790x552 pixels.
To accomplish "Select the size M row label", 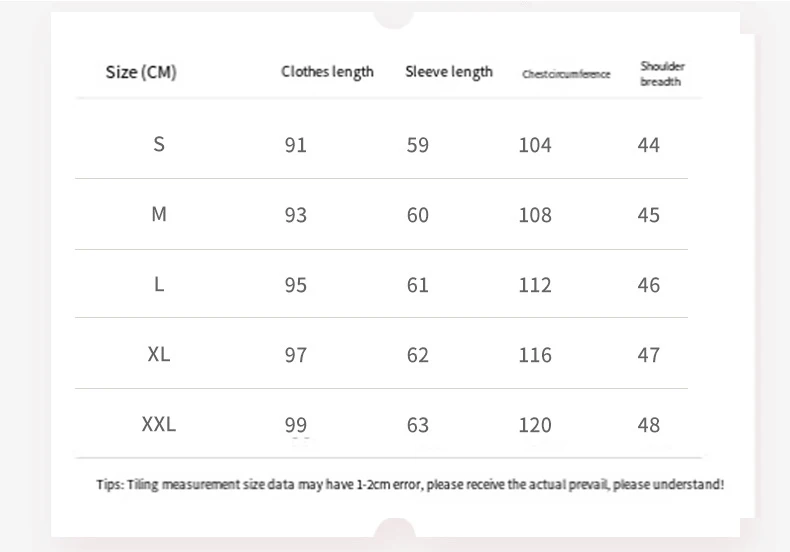I will (159, 214).
